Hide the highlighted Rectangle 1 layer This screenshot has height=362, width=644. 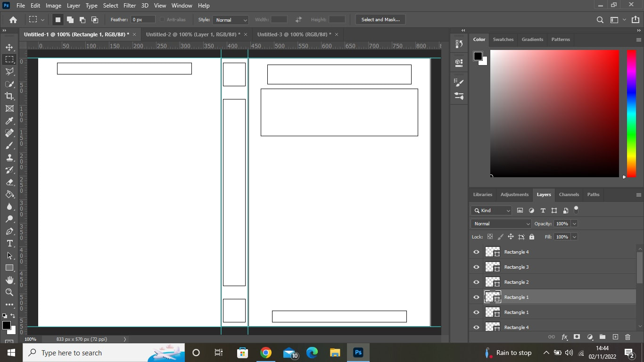point(476,297)
